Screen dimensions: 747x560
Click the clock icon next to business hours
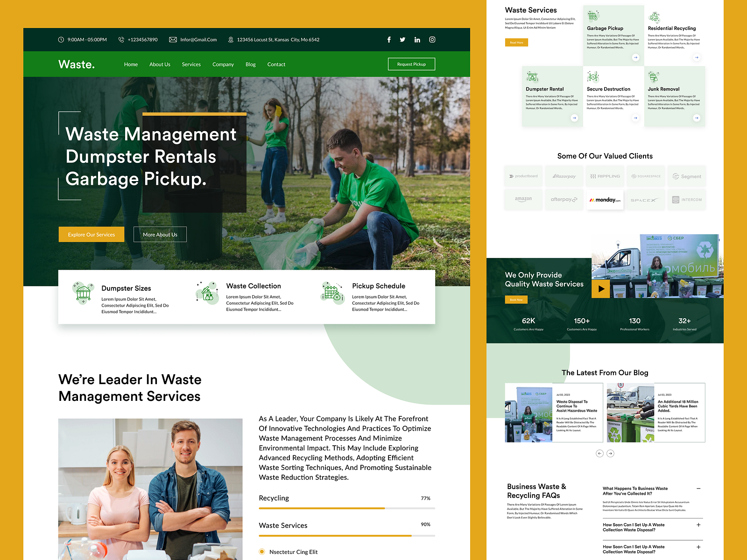tap(60, 40)
